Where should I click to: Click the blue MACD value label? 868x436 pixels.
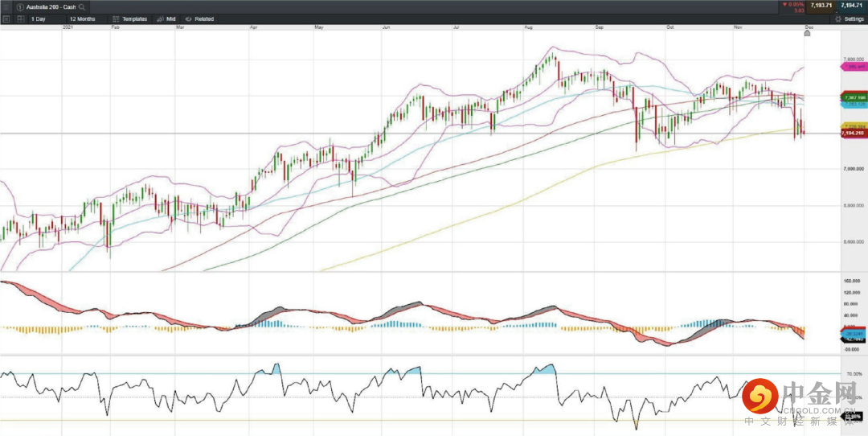853,333
